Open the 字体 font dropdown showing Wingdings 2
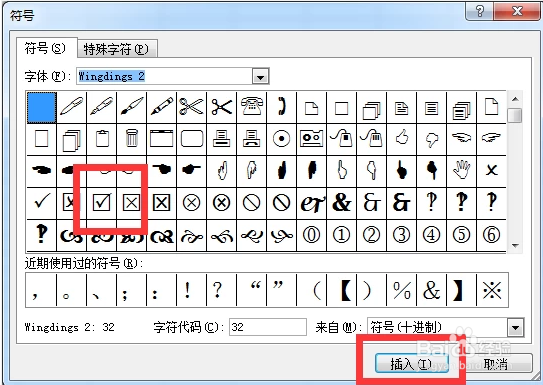 click(x=261, y=77)
